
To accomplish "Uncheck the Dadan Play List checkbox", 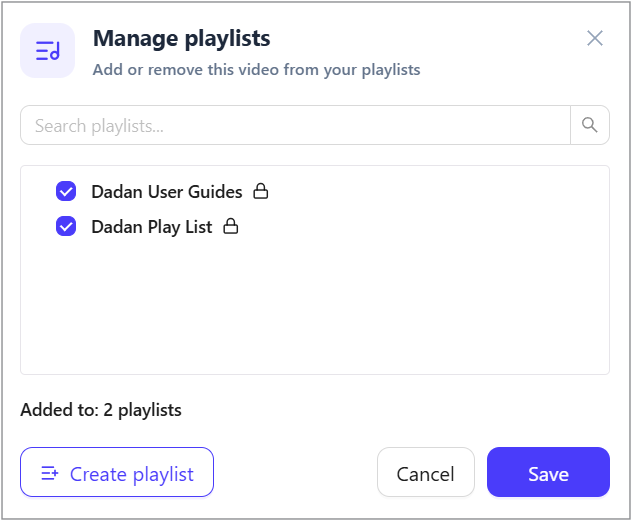I will pos(66,226).
